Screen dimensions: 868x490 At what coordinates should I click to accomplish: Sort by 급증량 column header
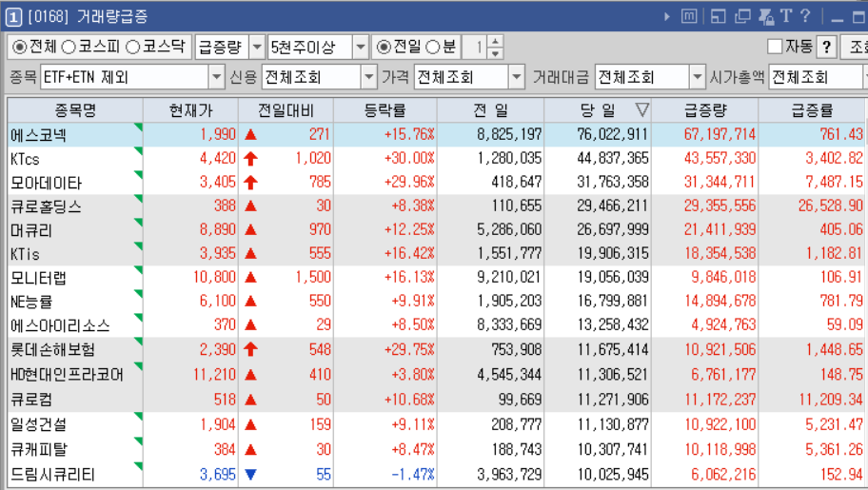pyautogui.click(x=704, y=110)
